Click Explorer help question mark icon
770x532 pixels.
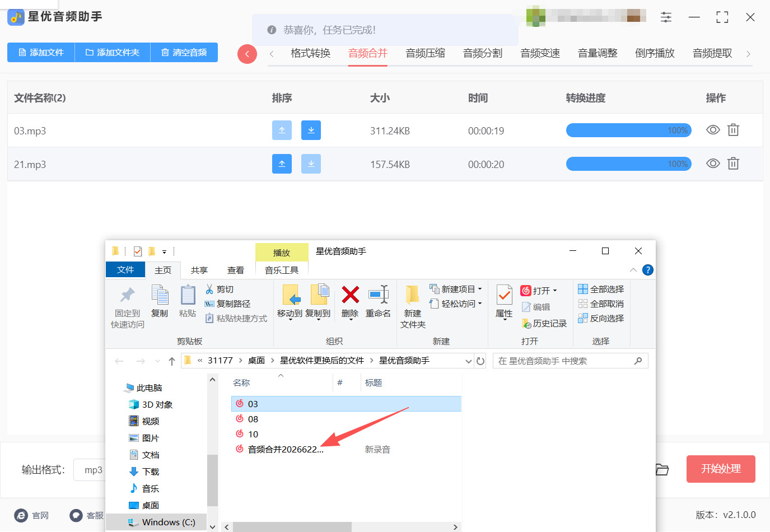(x=648, y=270)
